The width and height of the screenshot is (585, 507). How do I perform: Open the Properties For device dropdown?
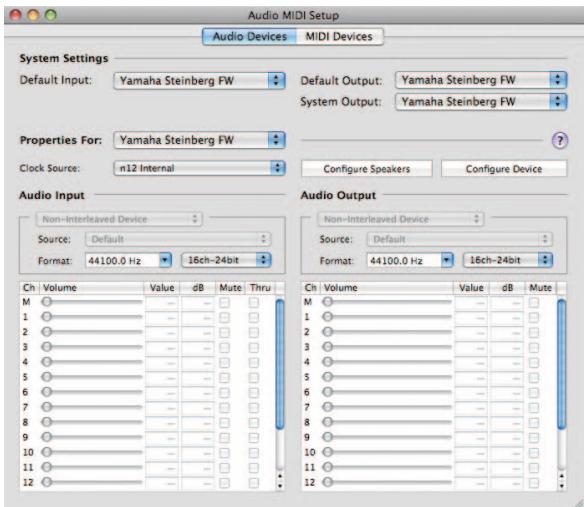(200, 140)
